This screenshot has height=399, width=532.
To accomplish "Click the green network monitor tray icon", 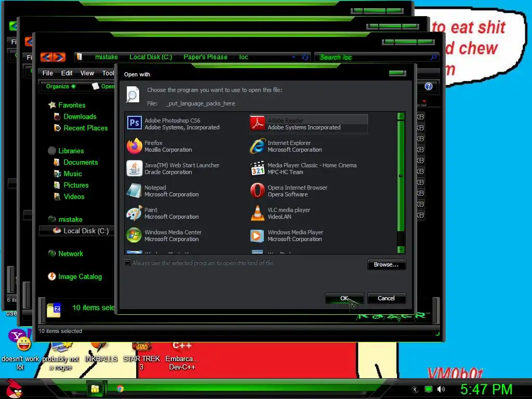I will (x=429, y=389).
